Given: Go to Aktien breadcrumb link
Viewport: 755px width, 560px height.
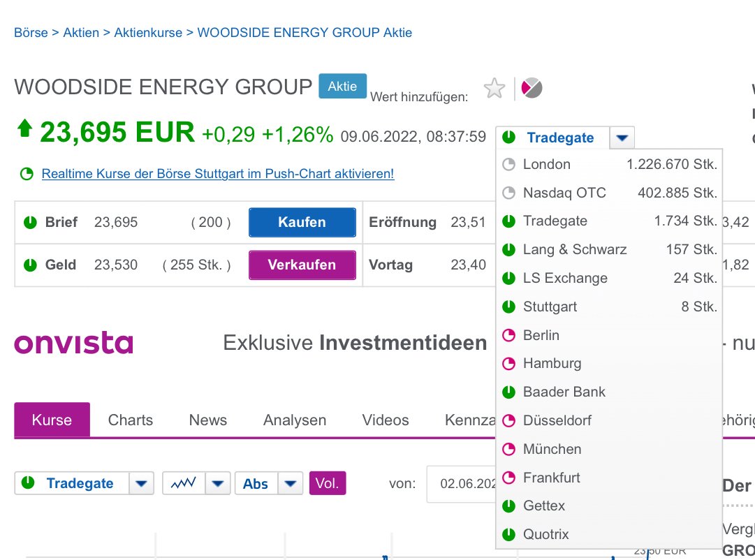Looking at the screenshot, I should pos(81,33).
